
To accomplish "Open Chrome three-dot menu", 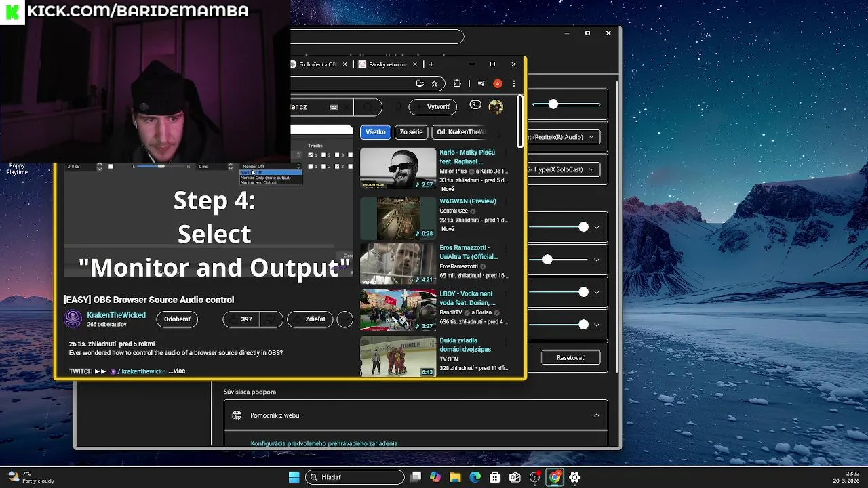I will point(514,83).
